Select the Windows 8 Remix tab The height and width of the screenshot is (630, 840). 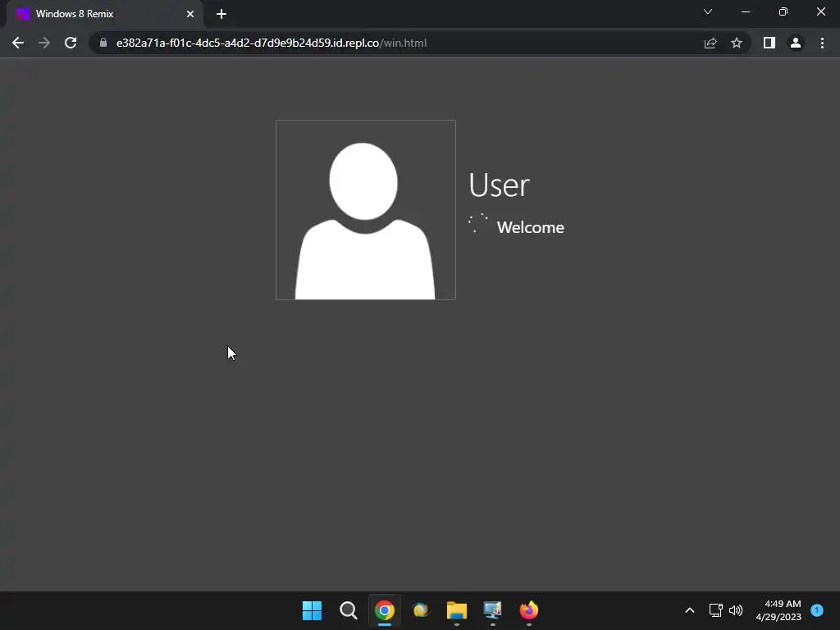(104, 14)
